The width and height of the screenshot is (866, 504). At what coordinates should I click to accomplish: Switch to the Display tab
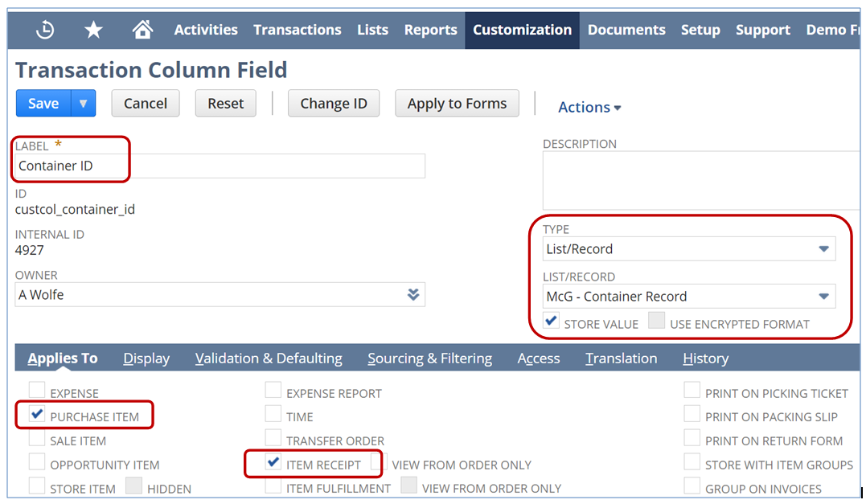click(x=146, y=359)
